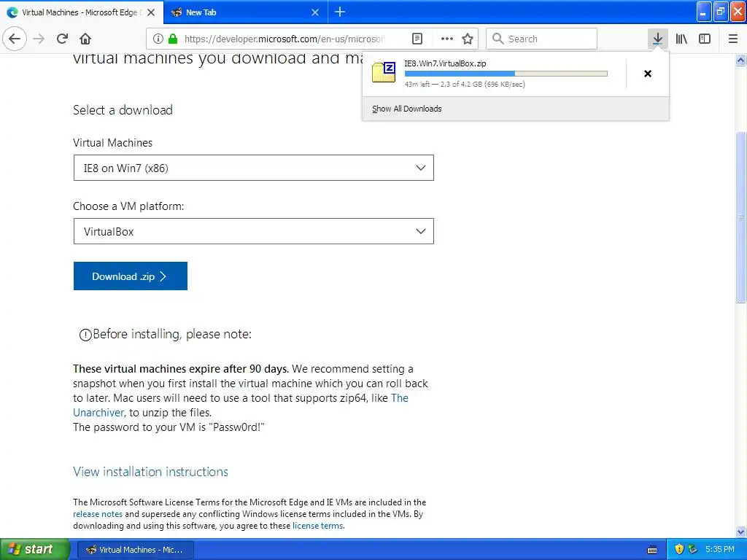Open page actions three-dot menu
Viewport: 747px width, 560px height.
[x=447, y=39]
